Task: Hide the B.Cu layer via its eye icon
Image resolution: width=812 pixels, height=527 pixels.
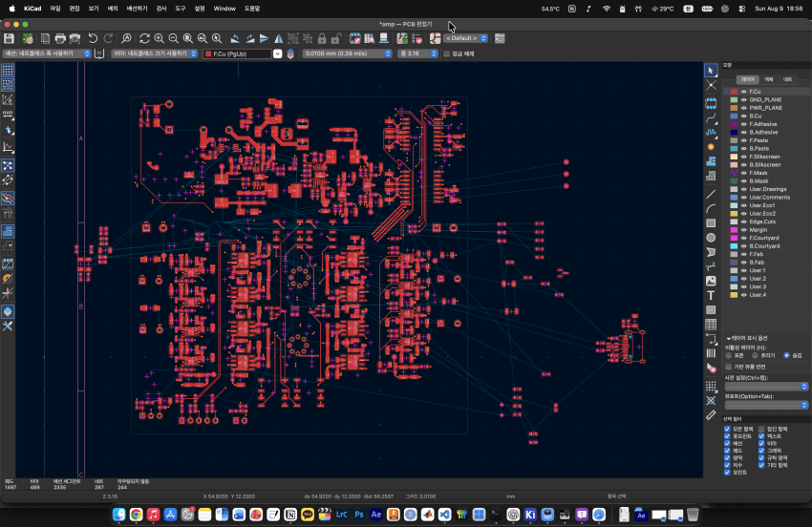Action: point(743,116)
